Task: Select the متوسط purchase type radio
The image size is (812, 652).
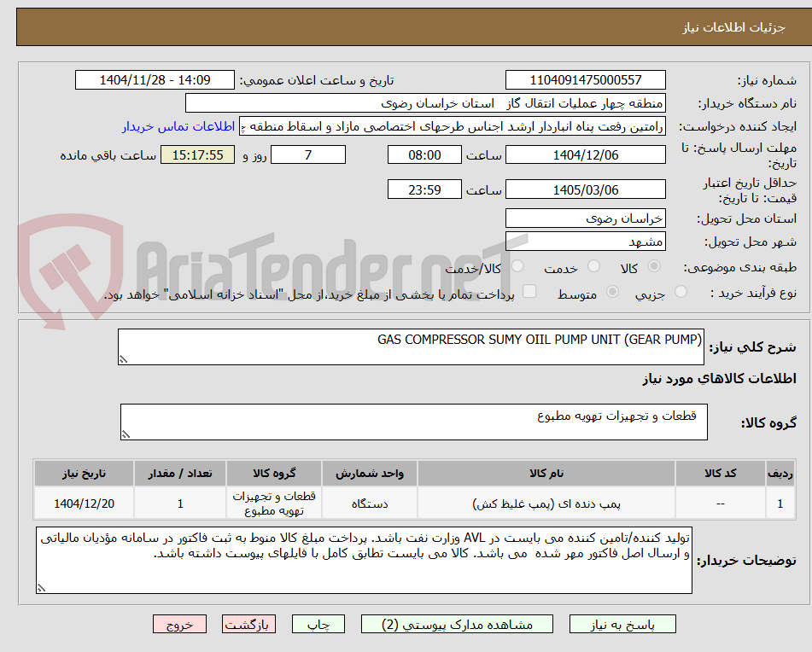Action: pyautogui.click(x=612, y=292)
